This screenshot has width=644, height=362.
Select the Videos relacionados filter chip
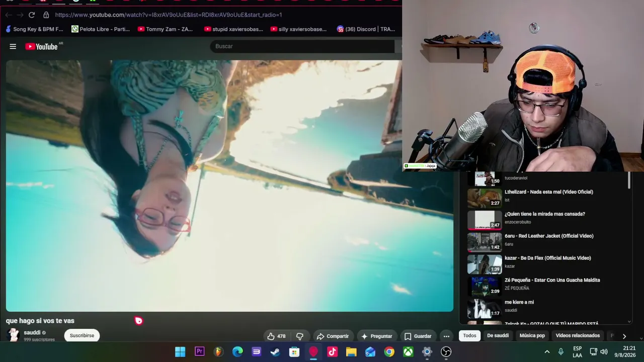coord(578,335)
